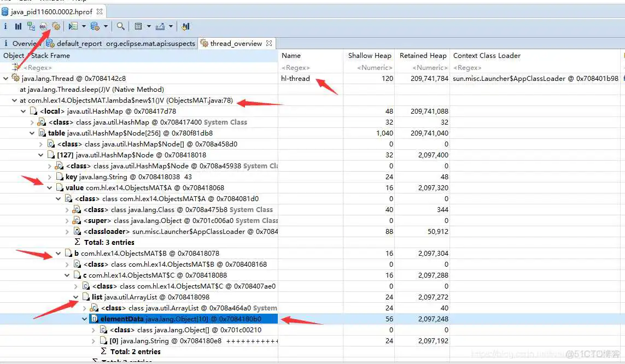Click the run expert system test icon
625x364 pixels.
tap(73, 26)
